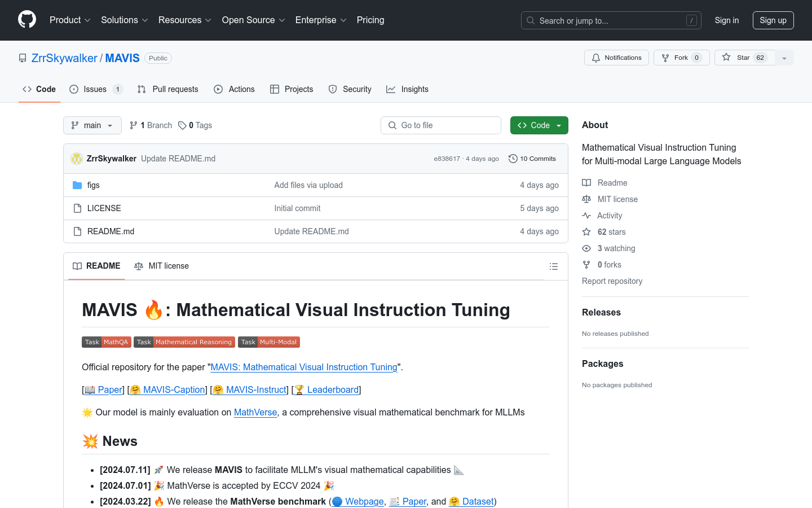Click the repository icon beside ZrrSkywalker
The image size is (812, 508).
click(23, 58)
